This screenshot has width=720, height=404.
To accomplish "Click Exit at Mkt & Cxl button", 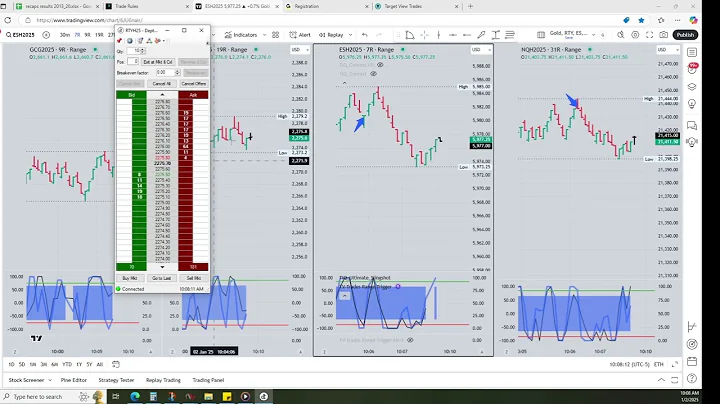I will point(158,62).
